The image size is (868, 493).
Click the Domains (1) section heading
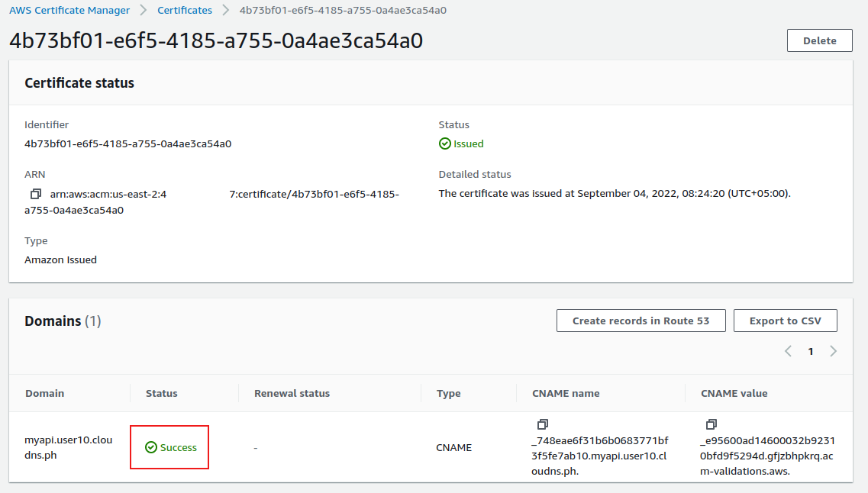[x=63, y=321]
